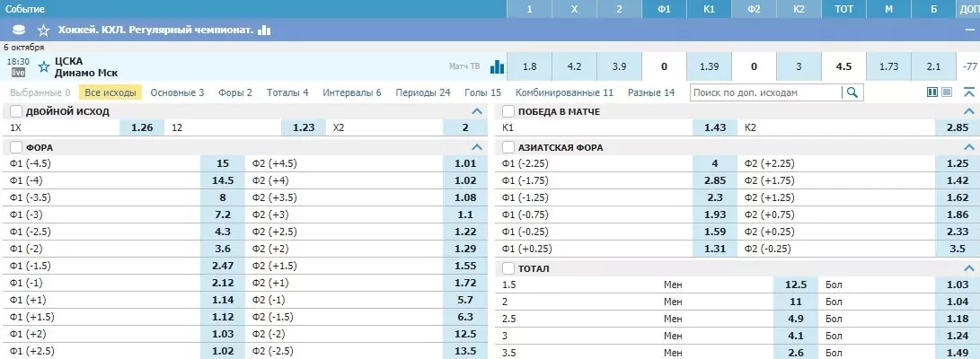
Task: Click the Матч ТВ broadcast label
Action: click(x=464, y=66)
